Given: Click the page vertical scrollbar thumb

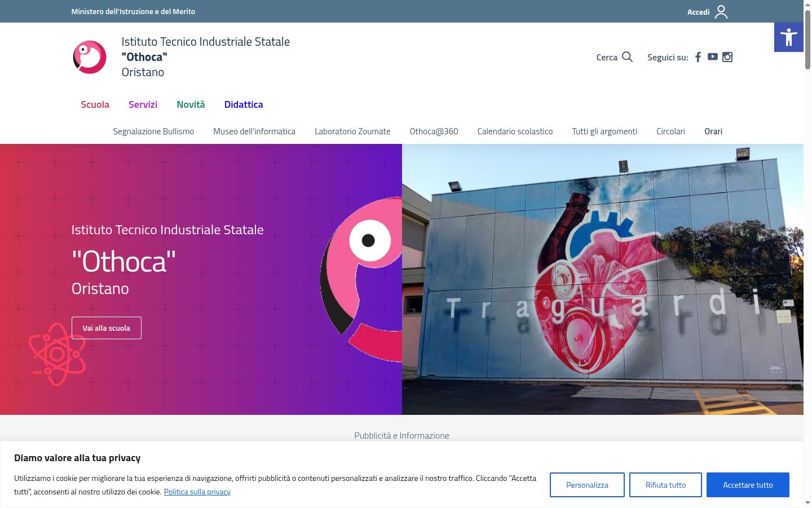Looking at the screenshot, I should [808, 40].
